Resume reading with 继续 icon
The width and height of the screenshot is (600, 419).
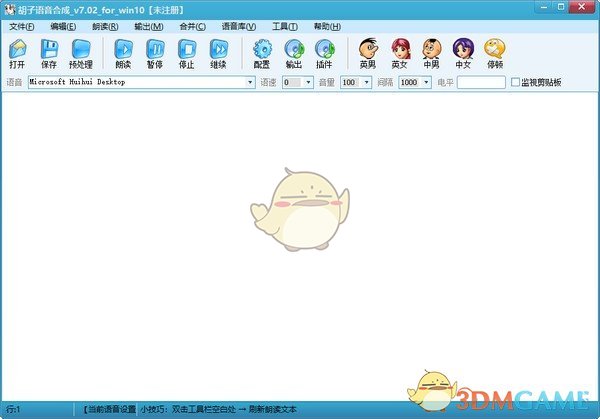[218, 53]
